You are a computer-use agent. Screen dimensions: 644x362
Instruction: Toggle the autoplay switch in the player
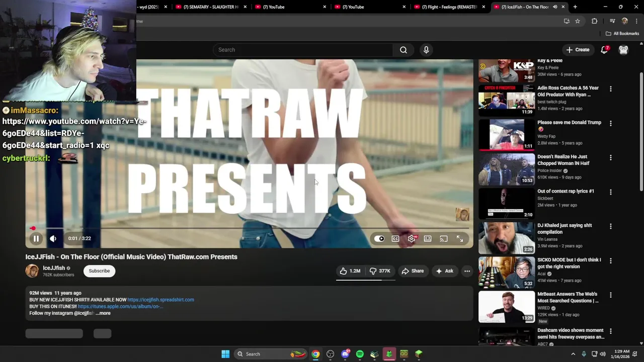tap(379, 239)
